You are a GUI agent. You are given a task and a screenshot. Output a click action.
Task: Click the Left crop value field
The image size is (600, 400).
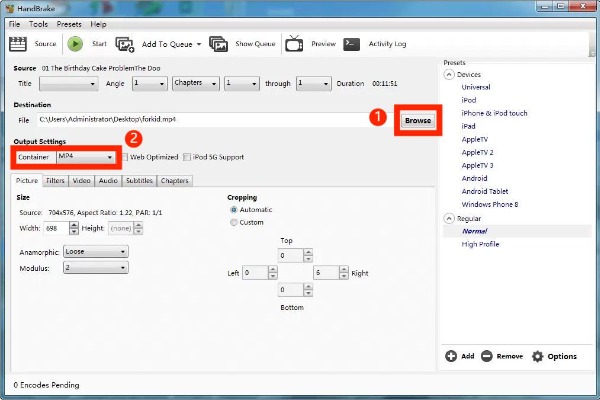pyautogui.click(x=255, y=273)
